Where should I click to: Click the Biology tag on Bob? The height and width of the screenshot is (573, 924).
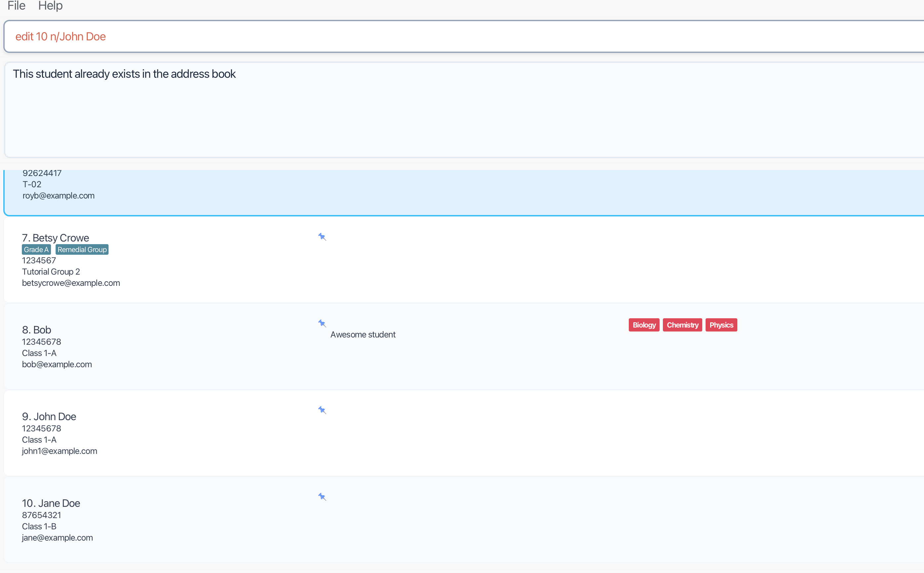point(644,325)
